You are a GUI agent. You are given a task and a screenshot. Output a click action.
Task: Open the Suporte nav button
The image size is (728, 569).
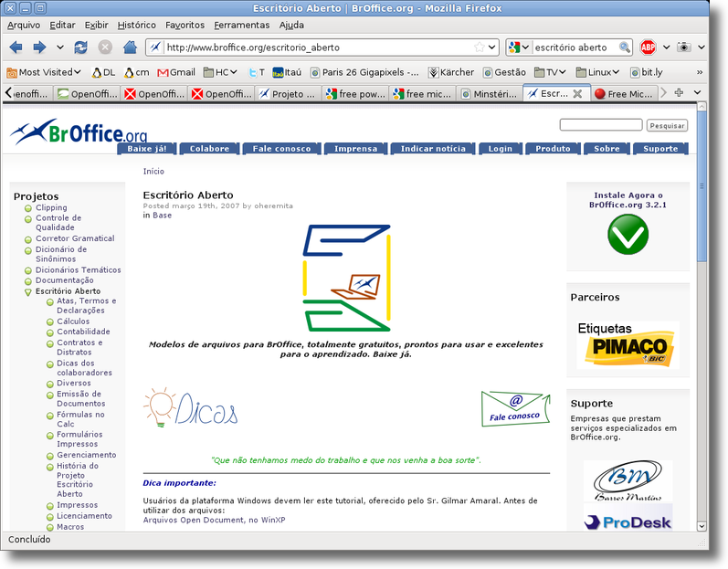click(x=660, y=149)
